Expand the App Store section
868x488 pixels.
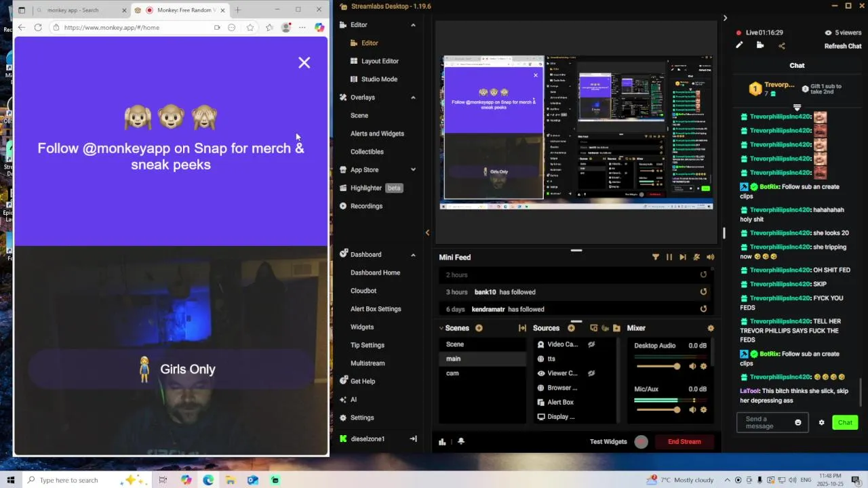(413, 170)
